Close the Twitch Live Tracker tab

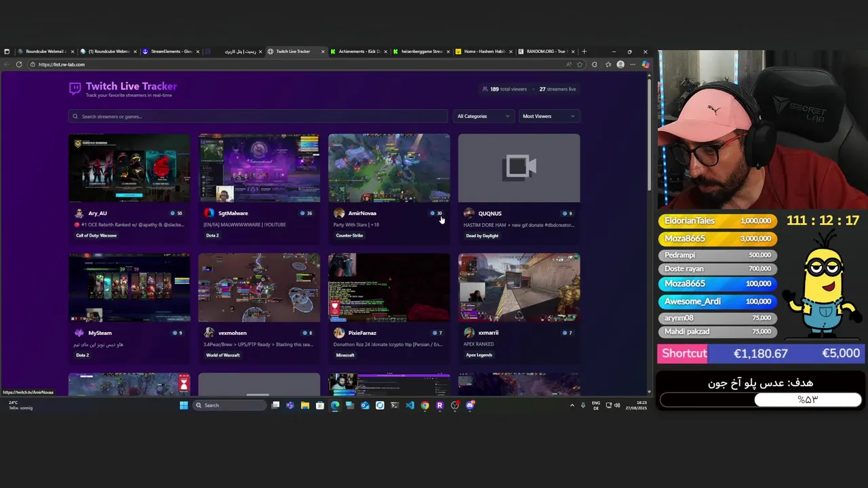click(x=323, y=52)
